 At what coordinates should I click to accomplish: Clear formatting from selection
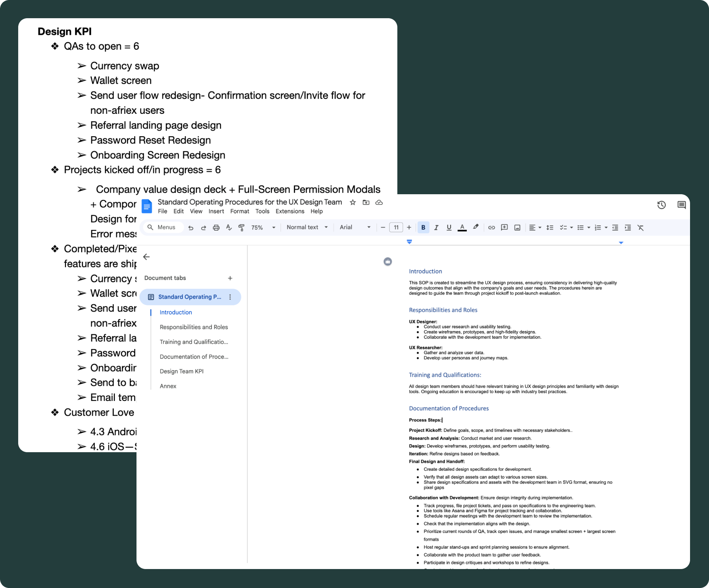641,228
